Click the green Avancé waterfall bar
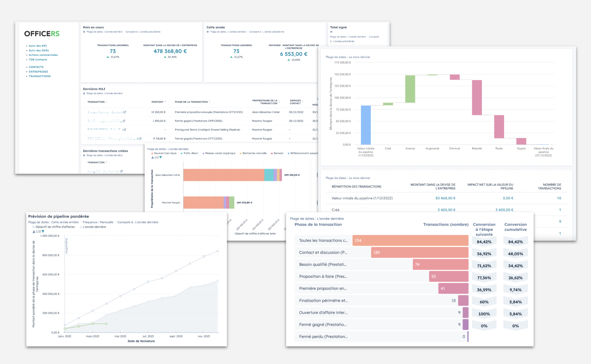Screen dimensions: 591x364 pyautogui.click(x=410, y=89)
